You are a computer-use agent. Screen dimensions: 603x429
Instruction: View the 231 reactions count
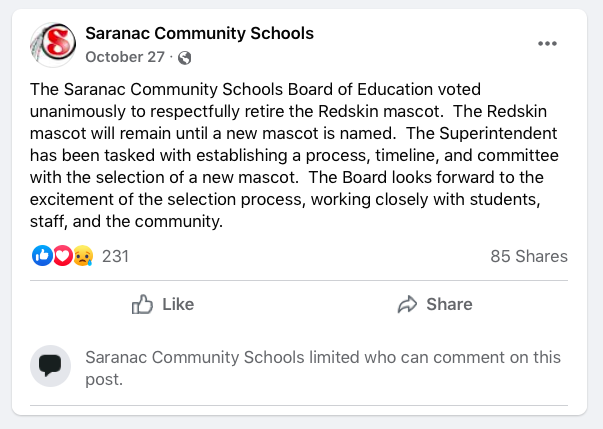click(116, 256)
